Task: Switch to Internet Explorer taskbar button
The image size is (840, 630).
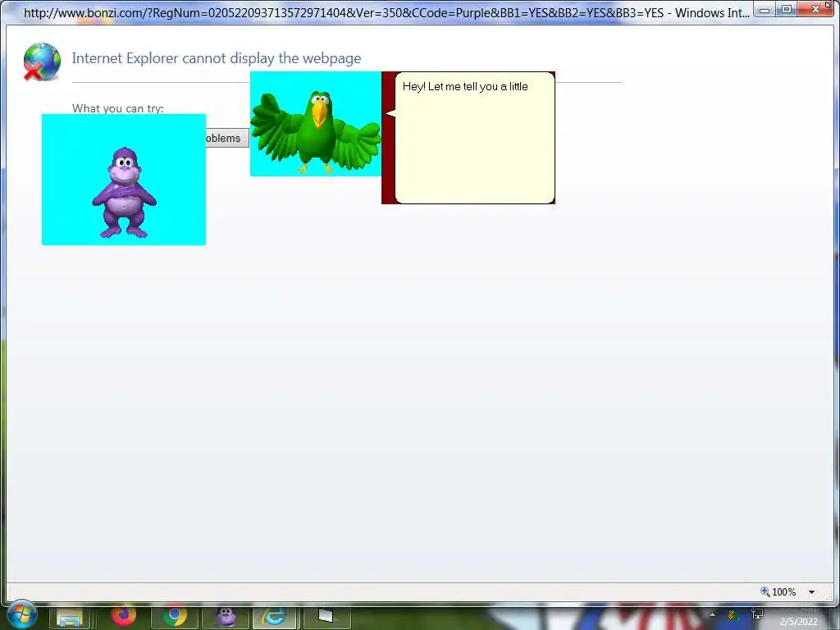Action: 274,617
